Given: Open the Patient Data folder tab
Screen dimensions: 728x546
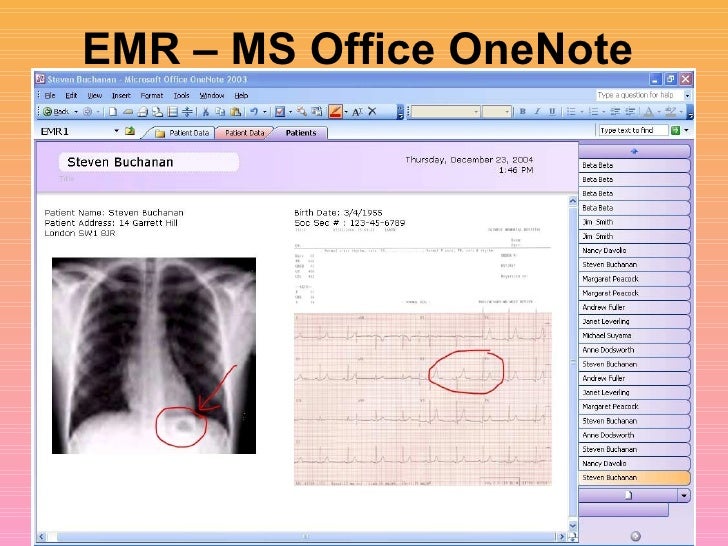Looking at the screenshot, I should coord(183,133).
